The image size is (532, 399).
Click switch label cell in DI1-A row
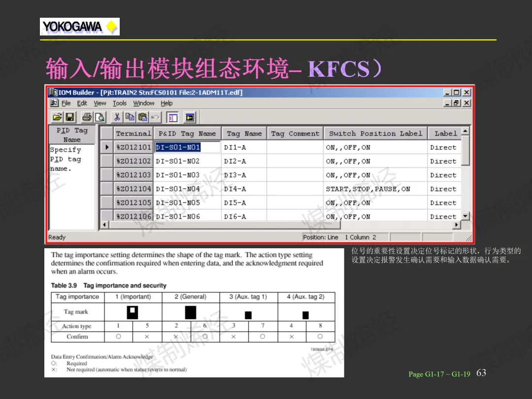(x=375, y=147)
